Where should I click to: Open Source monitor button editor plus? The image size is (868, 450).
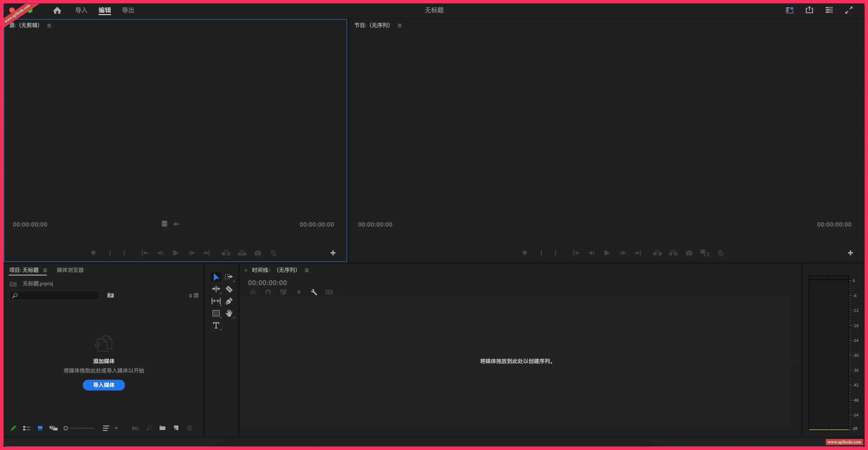[x=333, y=253]
